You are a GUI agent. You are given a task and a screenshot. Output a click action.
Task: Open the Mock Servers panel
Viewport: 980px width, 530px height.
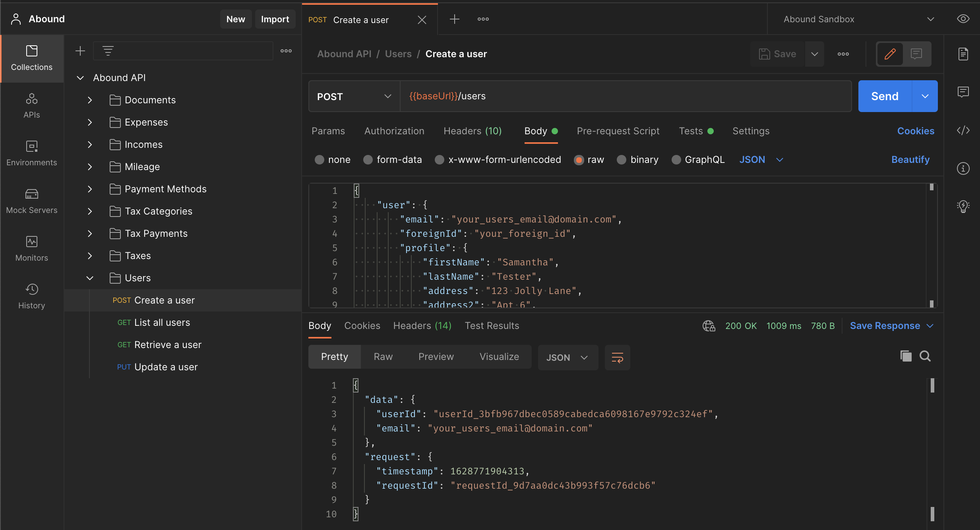[x=32, y=201]
